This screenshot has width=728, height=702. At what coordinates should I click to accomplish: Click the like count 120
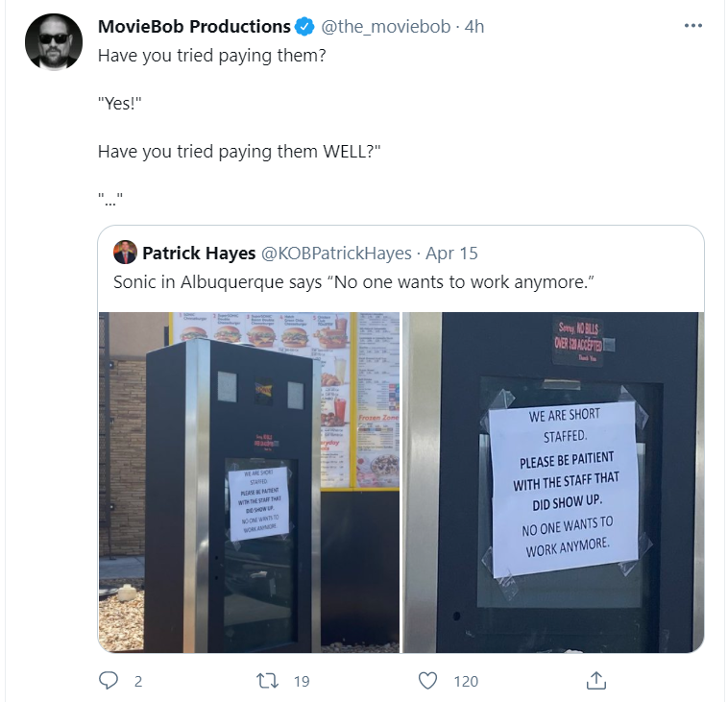pyautogui.click(x=466, y=681)
